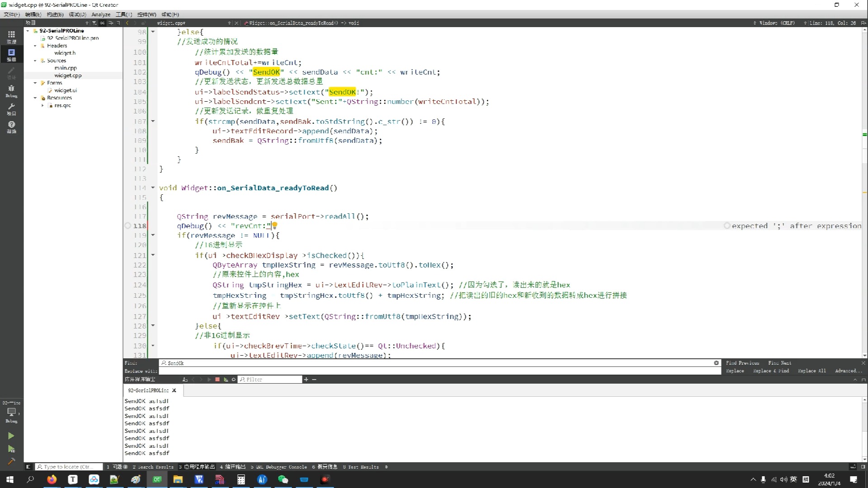
Task: Start debugging with the run-debug icon
Action: [x=11, y=449]
